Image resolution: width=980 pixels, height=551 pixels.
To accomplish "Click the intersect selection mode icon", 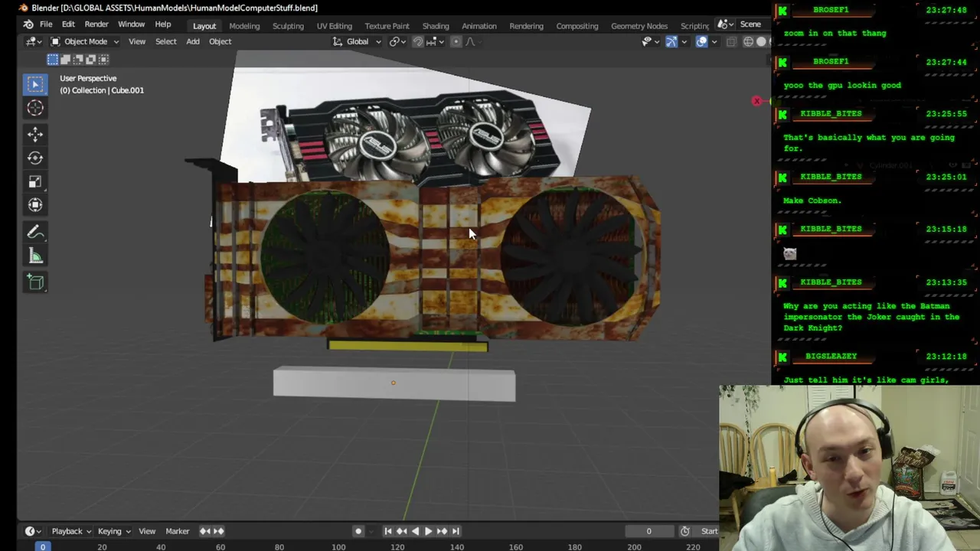I will tap(102, 59).
